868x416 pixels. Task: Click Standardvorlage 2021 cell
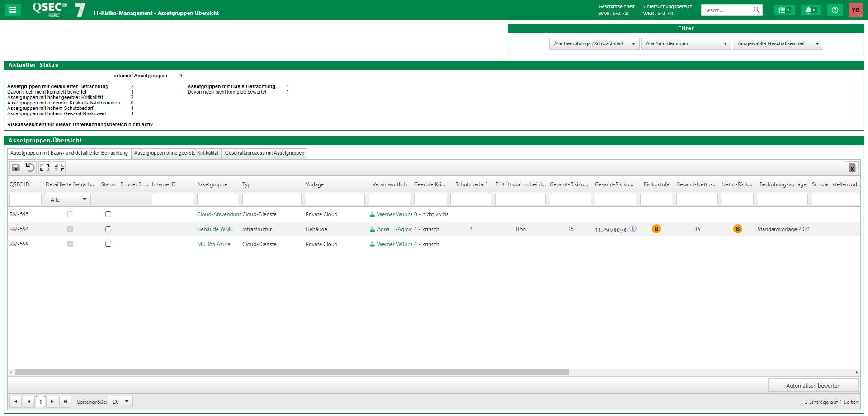pos(783,229)
